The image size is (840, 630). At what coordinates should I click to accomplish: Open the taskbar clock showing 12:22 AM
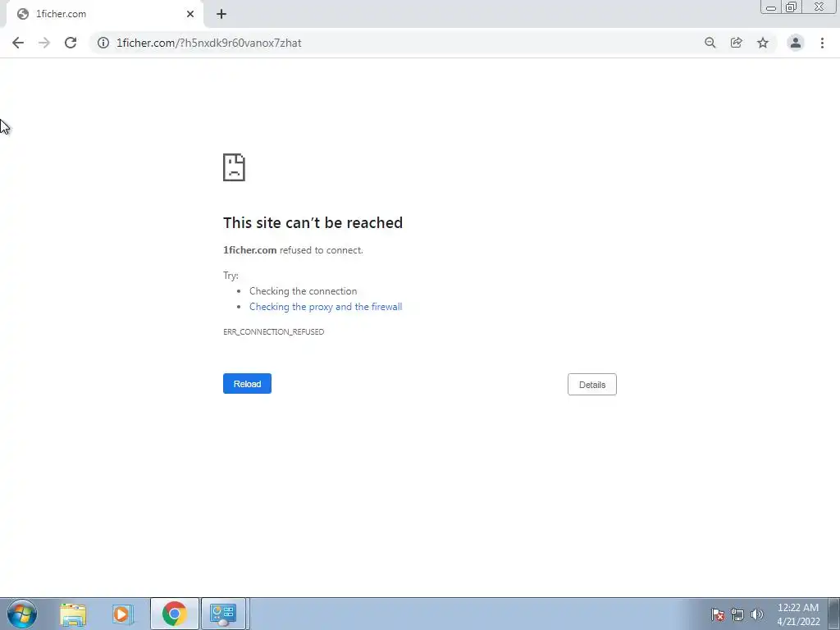click(798, 614)
